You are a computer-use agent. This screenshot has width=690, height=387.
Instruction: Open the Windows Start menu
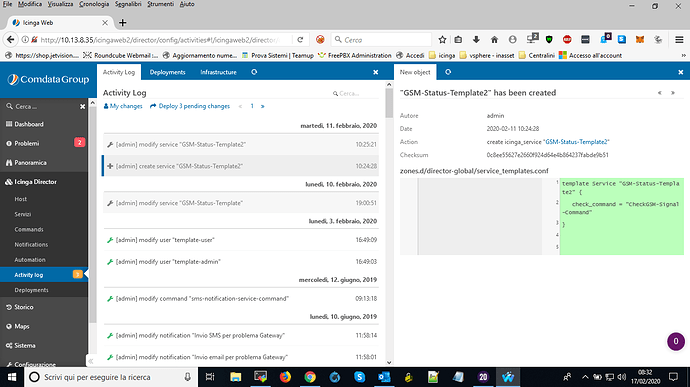pyautogui.click(x=12, y=377)
